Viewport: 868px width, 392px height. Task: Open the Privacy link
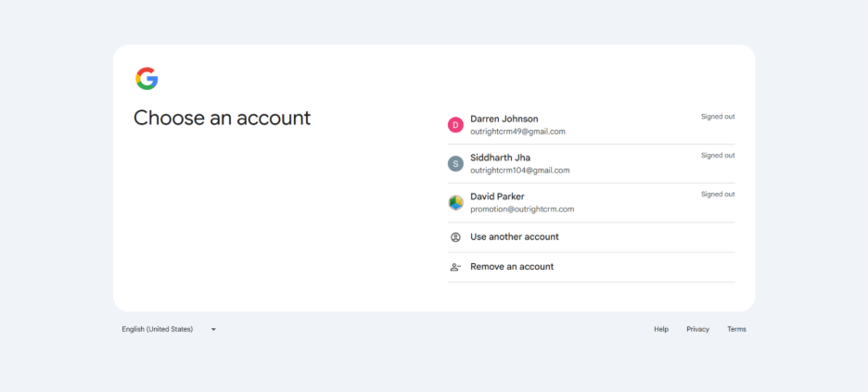coord(697,329)
